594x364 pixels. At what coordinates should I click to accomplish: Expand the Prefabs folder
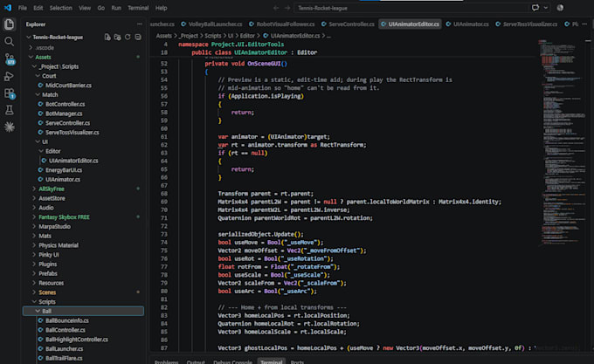(x=48, y=273)
